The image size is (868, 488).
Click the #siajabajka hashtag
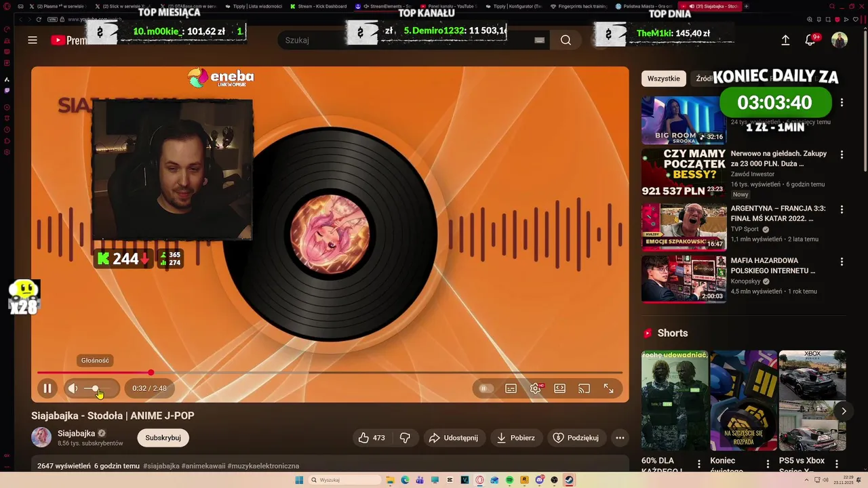(x=161, y=466)
